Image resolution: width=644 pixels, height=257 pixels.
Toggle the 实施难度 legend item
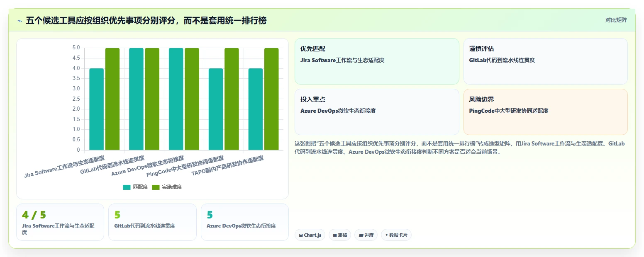pyautogui.click(x=167, y=187)
